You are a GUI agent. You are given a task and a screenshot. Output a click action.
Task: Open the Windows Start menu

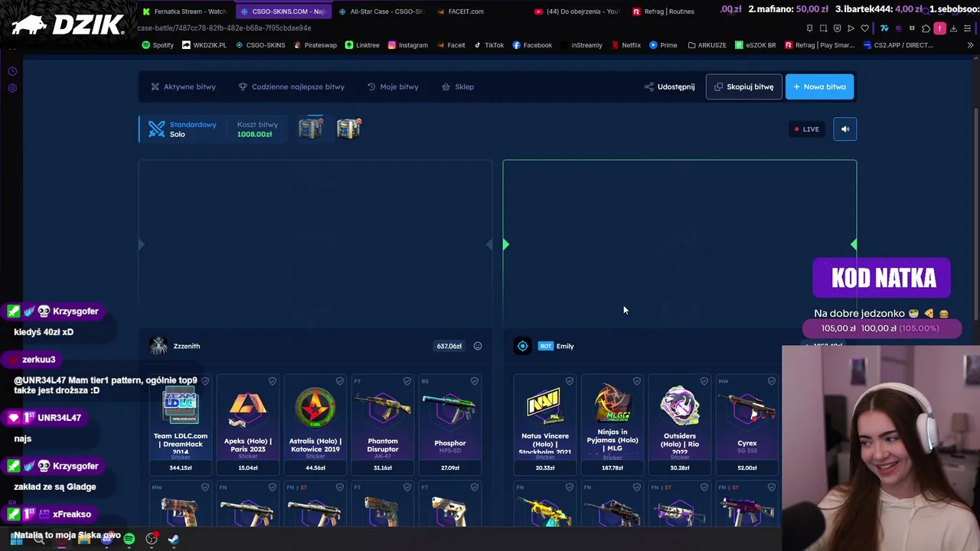tap(16, 540)
